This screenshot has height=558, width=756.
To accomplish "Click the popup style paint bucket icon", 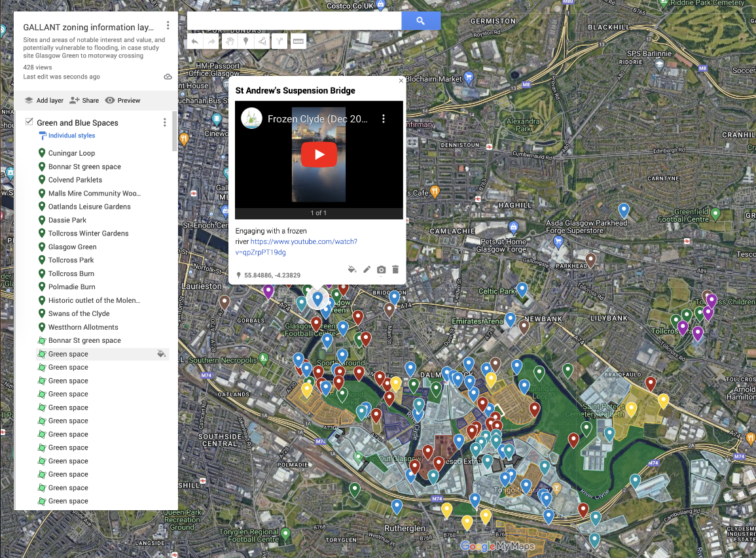I will 352,270.
